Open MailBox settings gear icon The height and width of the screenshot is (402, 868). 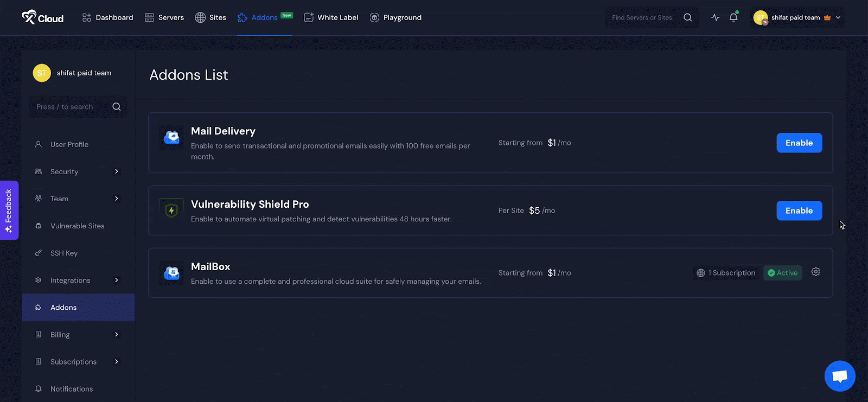[x=815, y=272]
